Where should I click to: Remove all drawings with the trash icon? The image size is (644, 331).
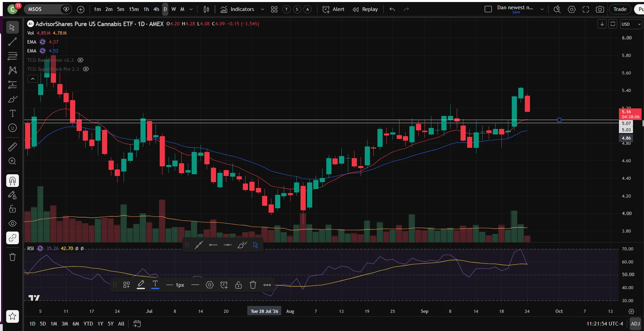[x=12, y=257]
